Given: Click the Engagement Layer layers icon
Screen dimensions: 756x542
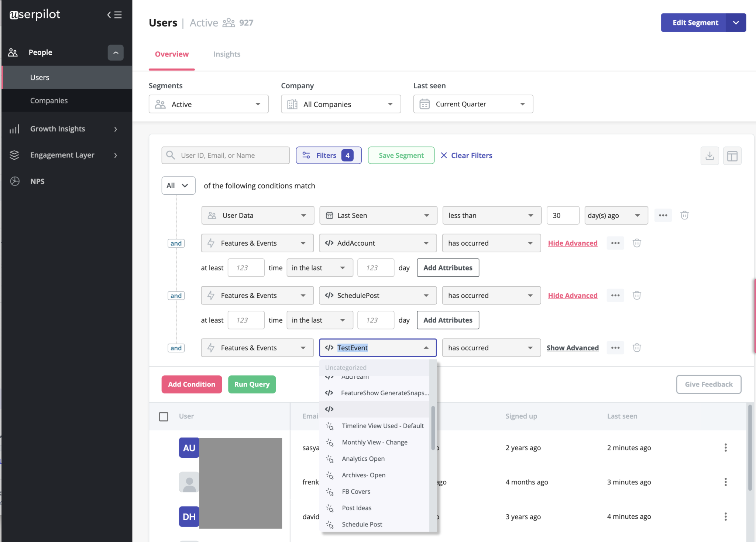Looking at the screenshot, I should 14,155.
